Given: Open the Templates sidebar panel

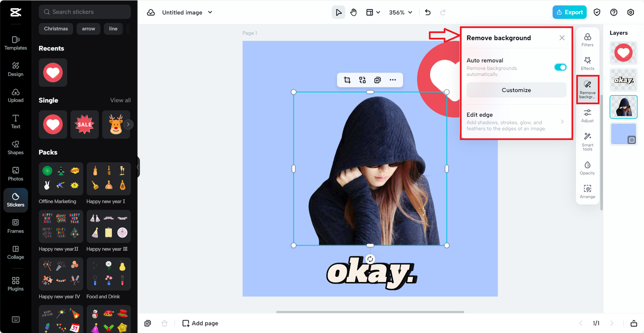Looking at the screenshot, I should [x=16, y=43].
